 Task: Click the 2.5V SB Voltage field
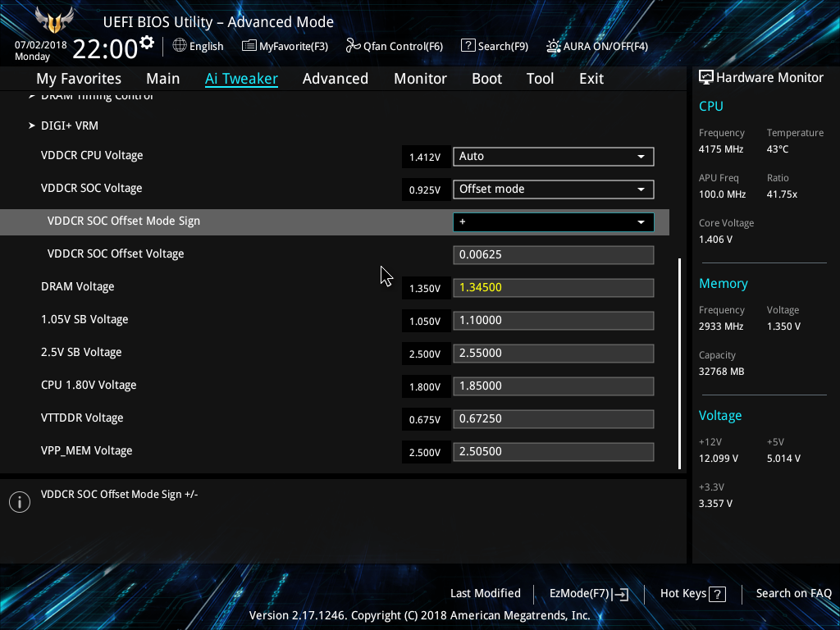click(x=554, y=354)
